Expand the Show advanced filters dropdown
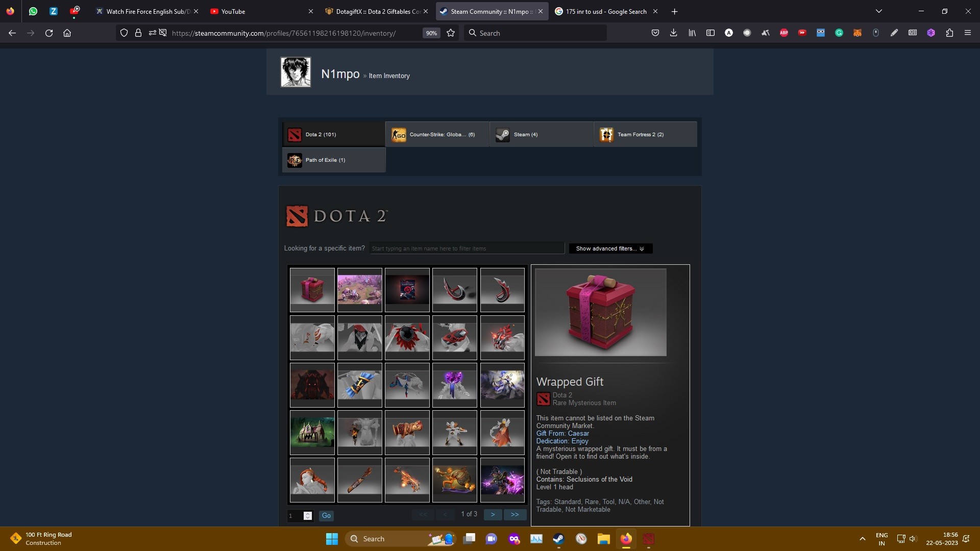The width and height of the screenshot is (980, 551). coord(610,248)
